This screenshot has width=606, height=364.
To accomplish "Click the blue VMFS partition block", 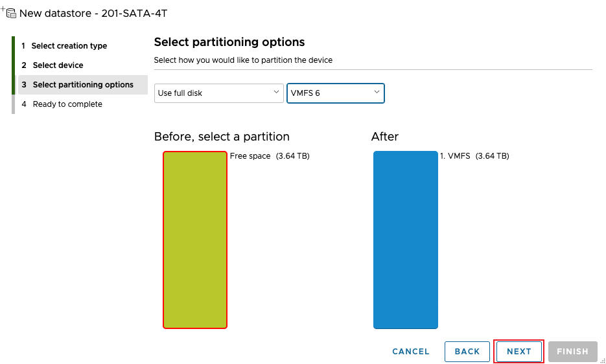I will 406,240.
